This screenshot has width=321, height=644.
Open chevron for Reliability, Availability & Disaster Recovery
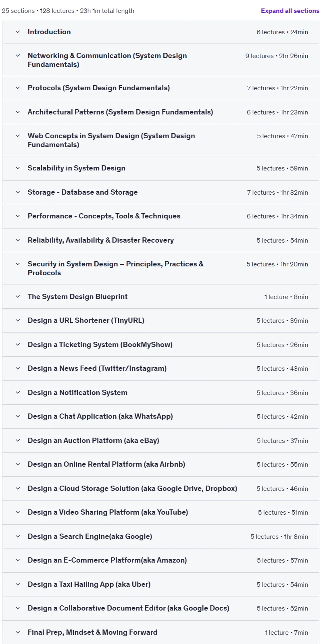coord(18,240)
